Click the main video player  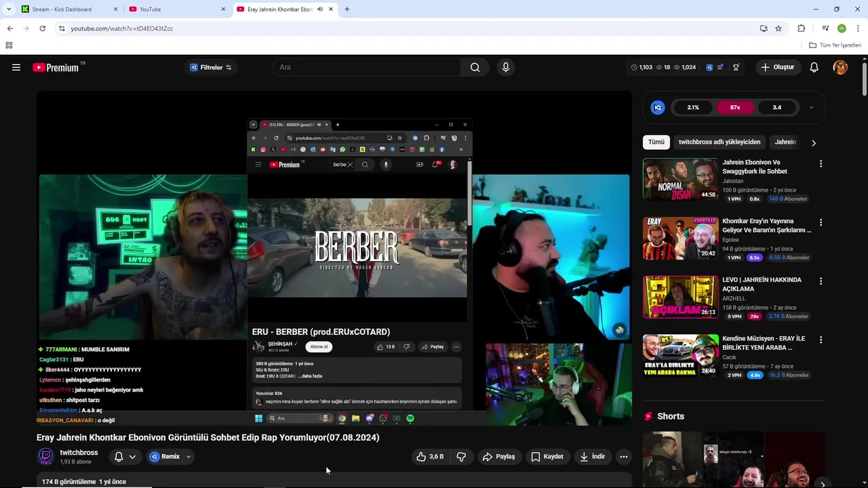point(334,258)
